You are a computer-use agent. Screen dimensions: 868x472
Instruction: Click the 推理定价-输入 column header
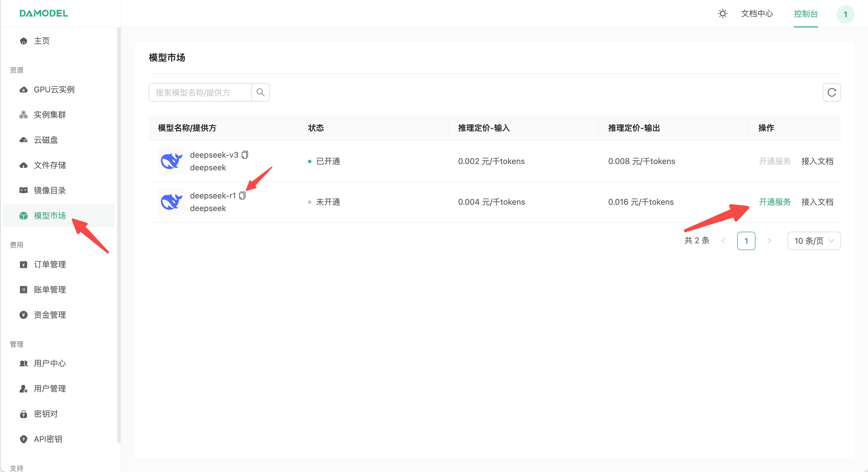pyautogui.click(x=484, y=128)
